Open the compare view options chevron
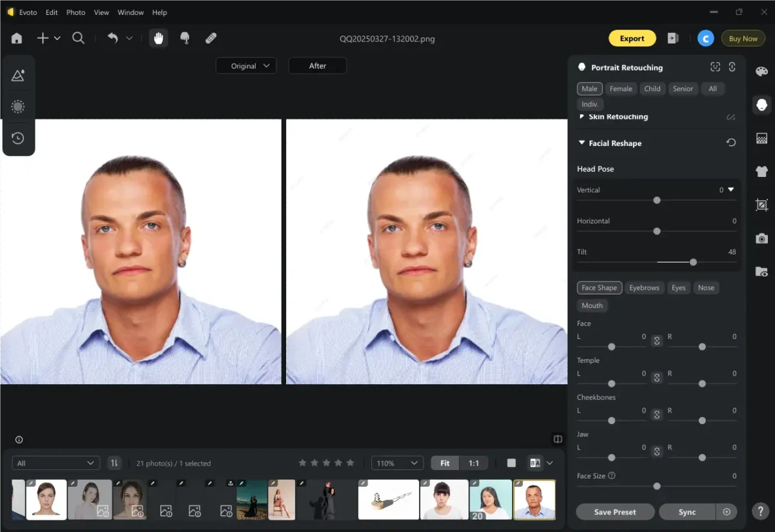 point(550,463)
